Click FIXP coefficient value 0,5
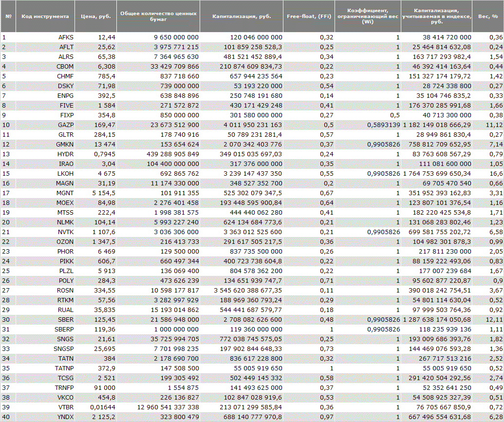 point(395,115)
